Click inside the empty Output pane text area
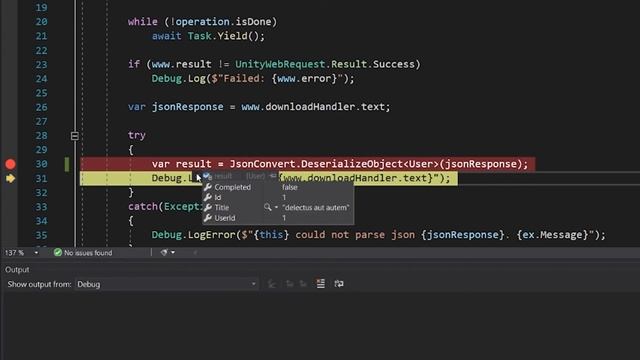The image size is (640, 360). coord(320,327)
